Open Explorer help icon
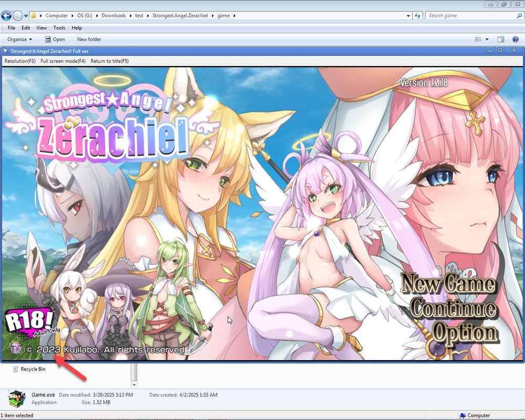The image size is (525, 420). coord(516,39)
